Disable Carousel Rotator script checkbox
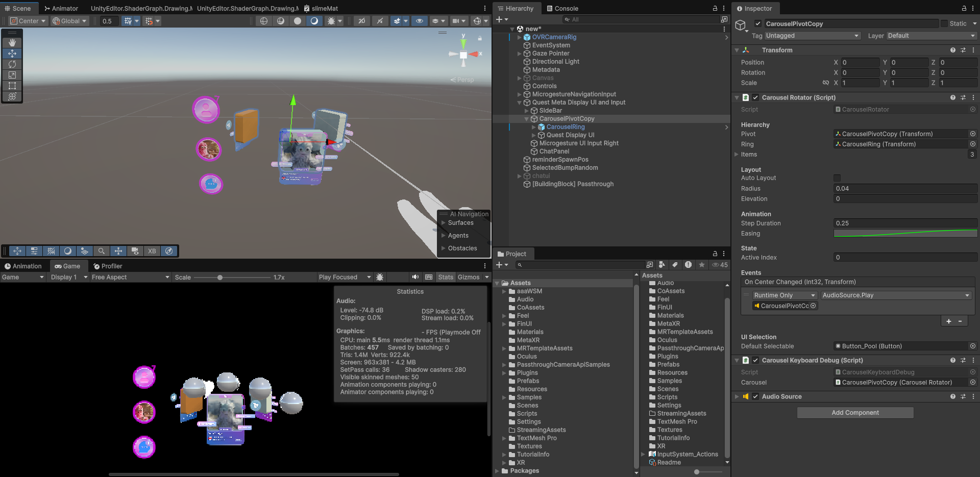Viewport: 980px width, 477px height. pos(755,97)
